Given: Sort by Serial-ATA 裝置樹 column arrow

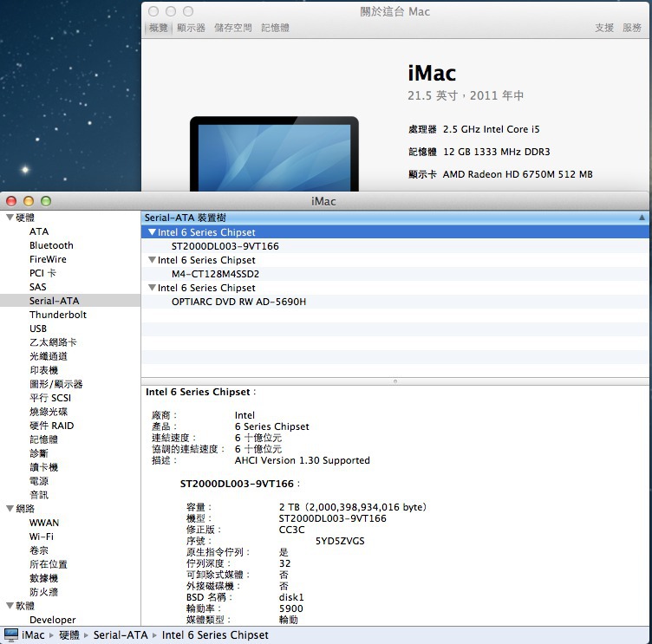Looking at the screenshot, I should pyautogui.click(x=642, y=218).
